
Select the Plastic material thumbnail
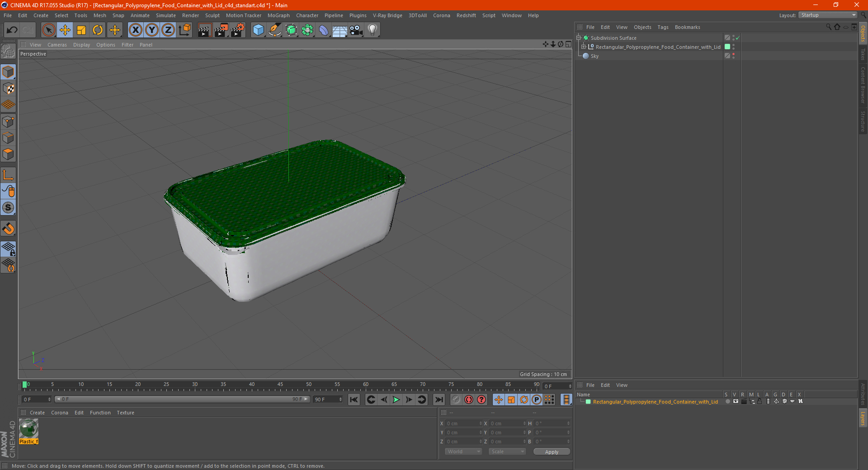(x=28, y=428)
